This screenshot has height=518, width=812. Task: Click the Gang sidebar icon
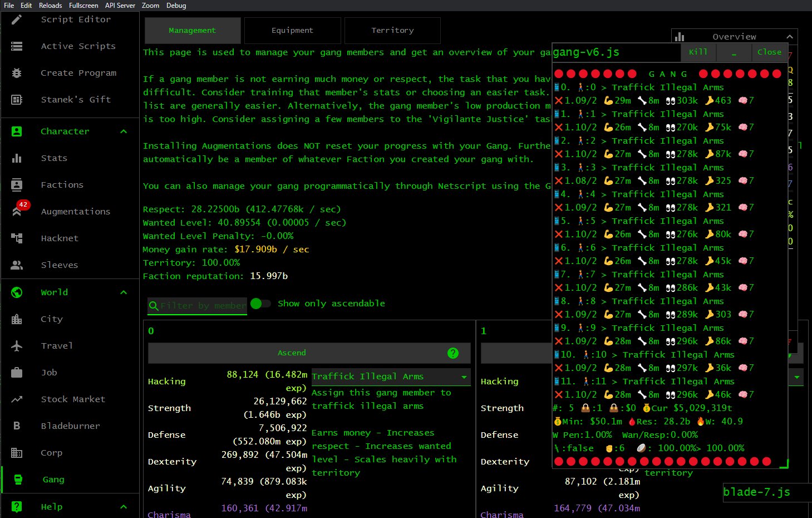pyautogui.click(x=18, y=480)
